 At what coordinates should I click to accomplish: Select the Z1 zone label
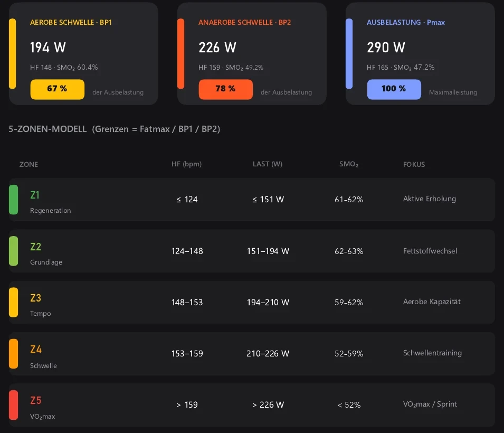[x=35, y=195]
